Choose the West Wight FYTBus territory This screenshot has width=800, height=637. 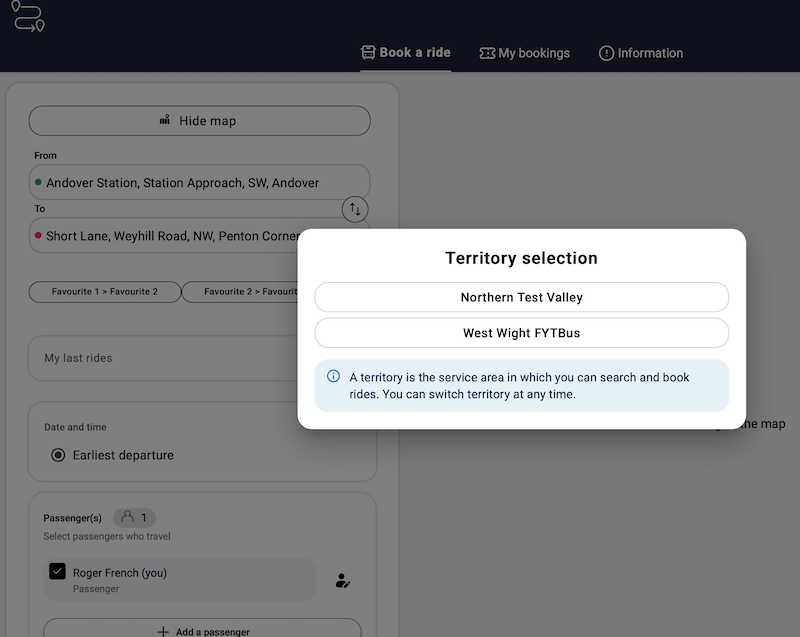coord(521,333)
